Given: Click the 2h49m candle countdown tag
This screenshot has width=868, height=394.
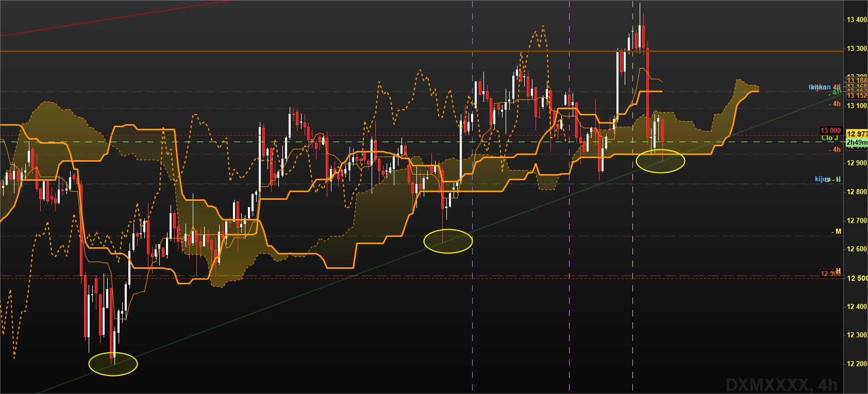Looking at the screenshot, I should (x=857, y=142).
